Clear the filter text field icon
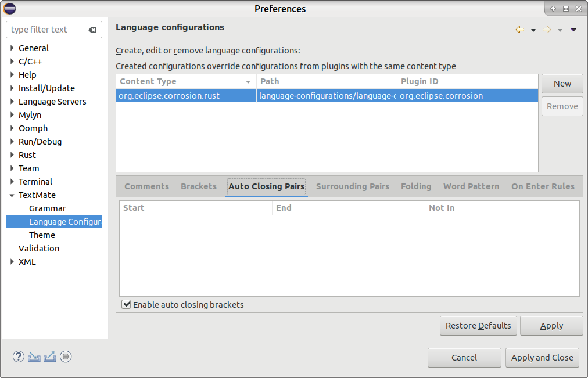 point(94,30)
